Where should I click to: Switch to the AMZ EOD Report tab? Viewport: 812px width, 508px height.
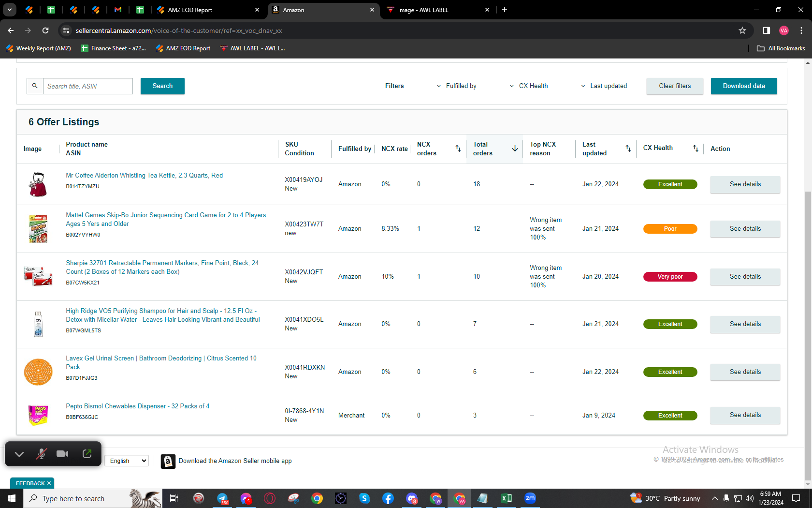click(x=207, y=10)
